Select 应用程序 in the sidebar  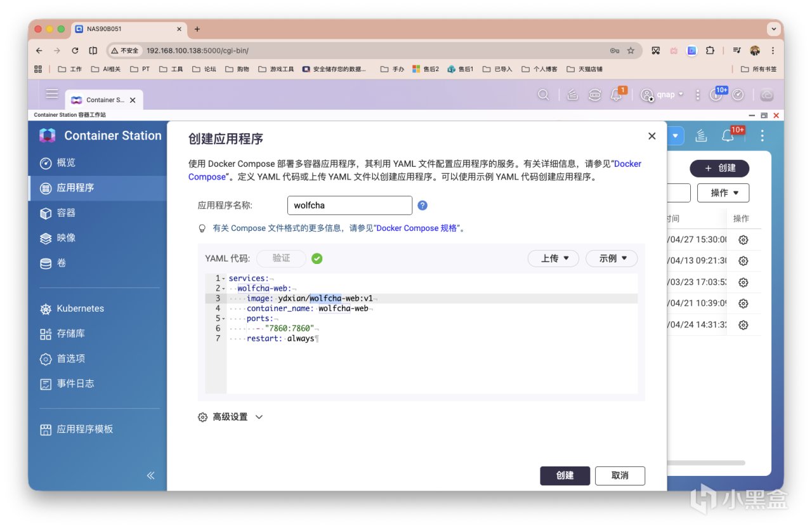point(96,188)
